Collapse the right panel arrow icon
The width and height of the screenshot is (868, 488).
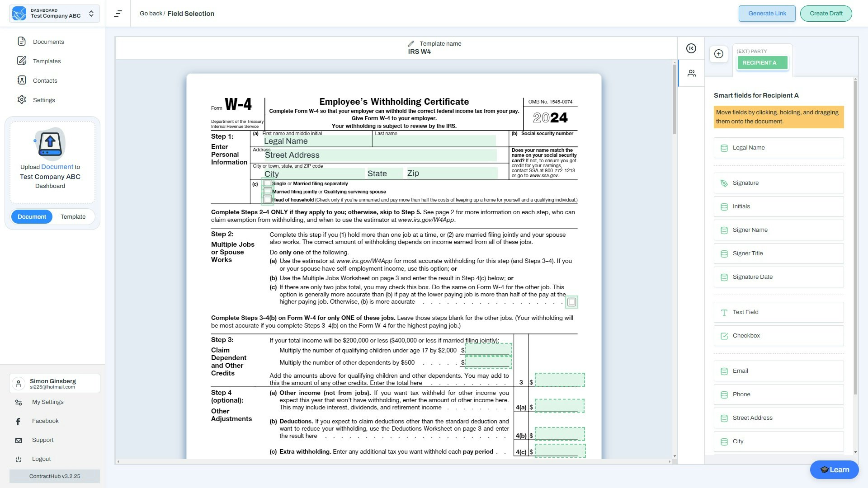click(x=691, y=48)
